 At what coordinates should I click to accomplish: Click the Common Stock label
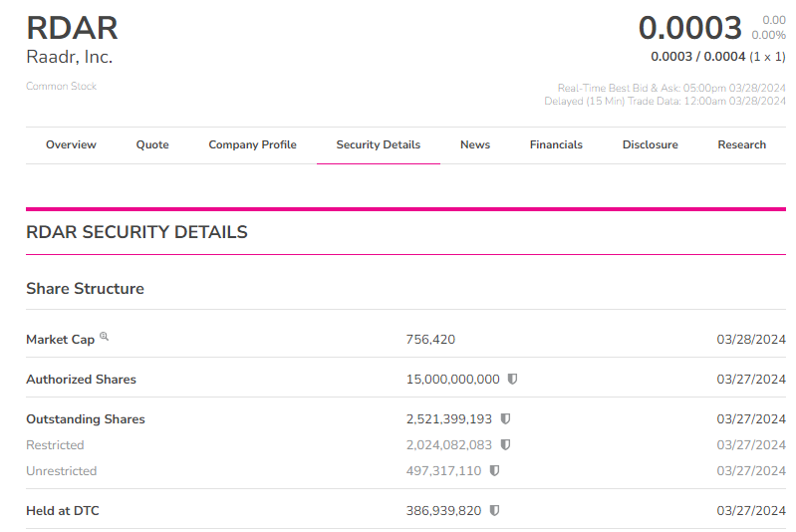pyautogui.click(x=62, y=87)
